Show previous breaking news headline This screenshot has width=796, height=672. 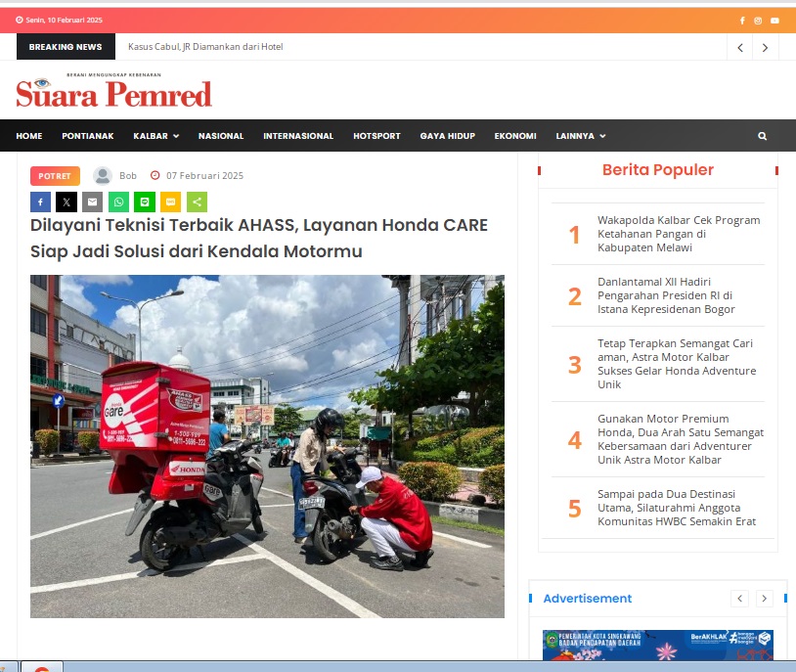[x=740, y=47]
